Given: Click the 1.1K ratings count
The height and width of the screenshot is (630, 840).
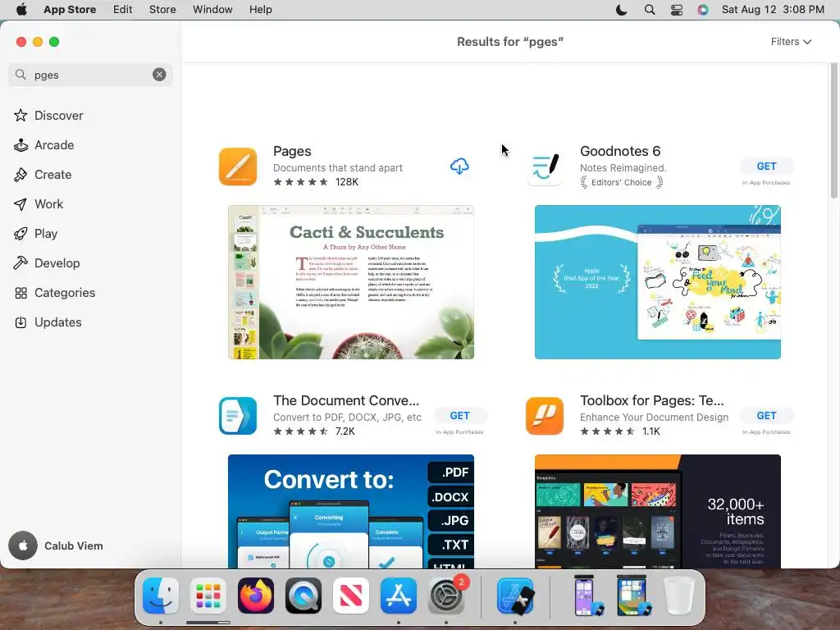Looking at the screenshot, I should (651, 431).
